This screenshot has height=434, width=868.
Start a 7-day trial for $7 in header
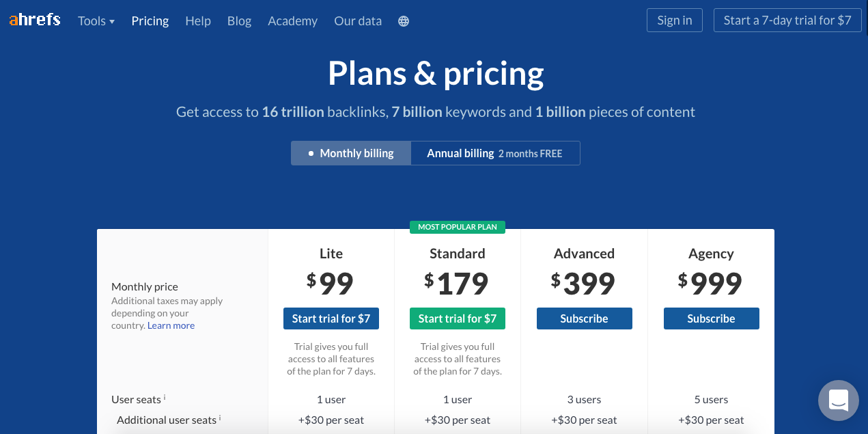(787, 21)
